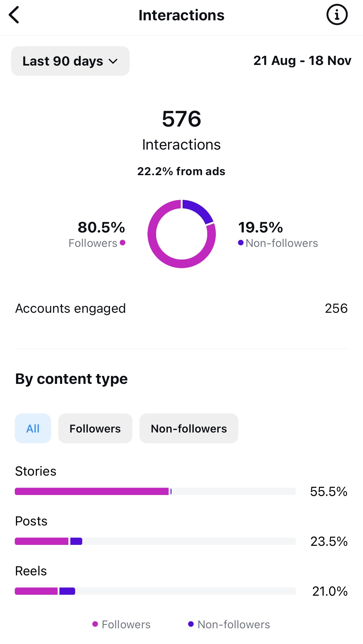Screen dimensions: 363x644
Task: Tap the 576 Interactions total
Action: point(181,119)
